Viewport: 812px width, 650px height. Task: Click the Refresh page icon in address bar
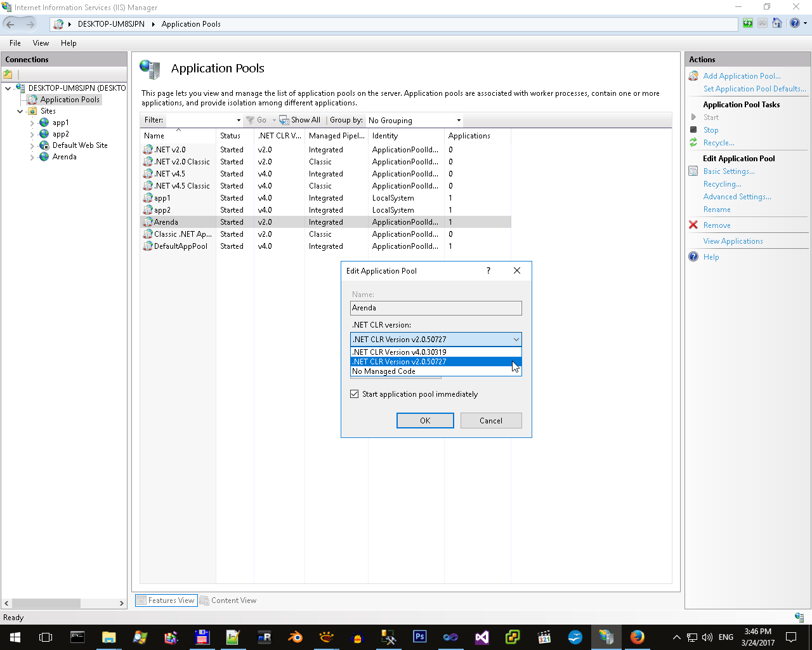(x=748, y=23)
